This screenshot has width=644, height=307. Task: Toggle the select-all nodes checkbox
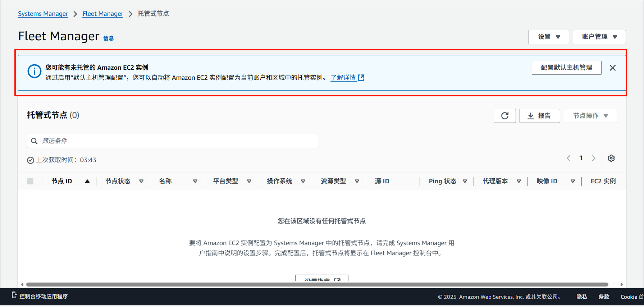(x=30, y=182)
